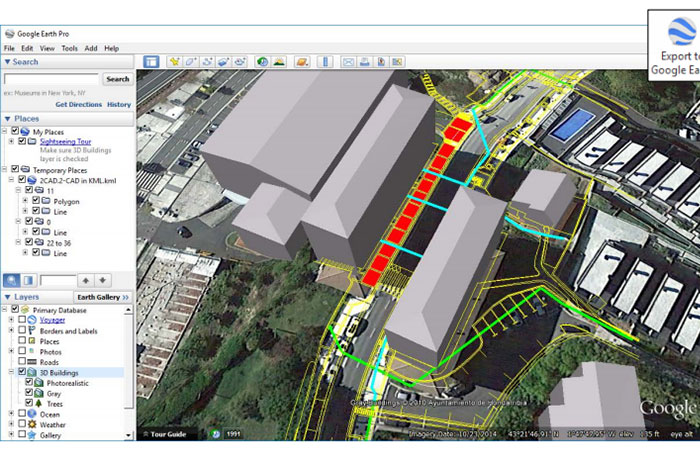Uncheck the Photorealistic buildings checkbox
The image size is (700, 467).
pos(29,382)
